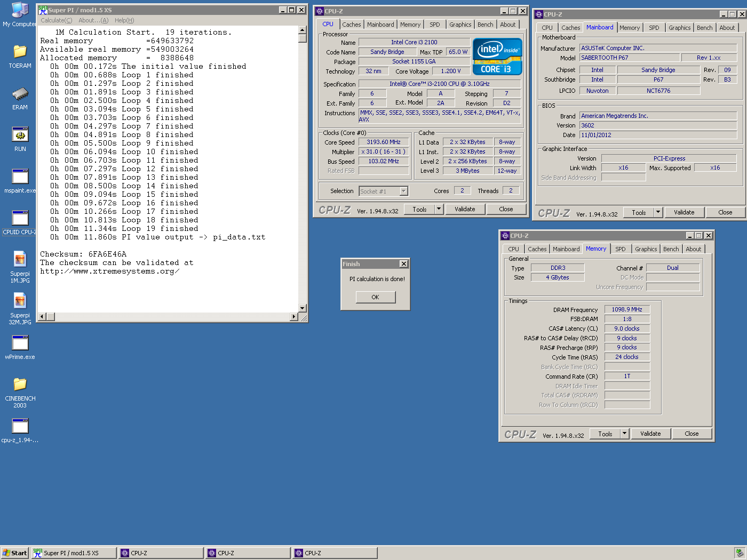Expand Tools dropdown arrow in CPU window
Image resolution: width=747 pixels, height=560 pixels.
pos(439,209)
